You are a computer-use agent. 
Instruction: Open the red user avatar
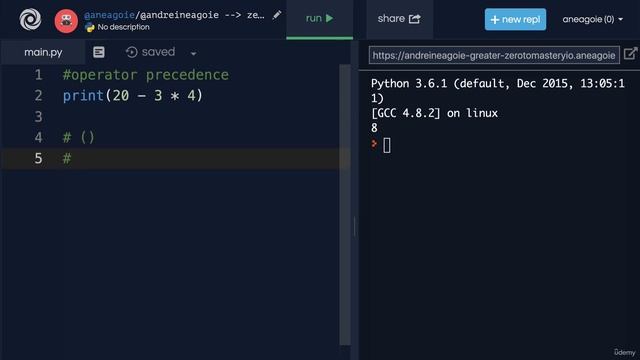[x=66, y=21]
